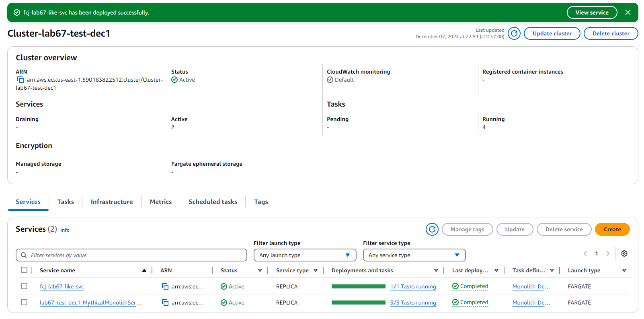
Task: Select the lab67-test-dec1-MythicalMonolithService row checkbox
Action: (24, 302)
